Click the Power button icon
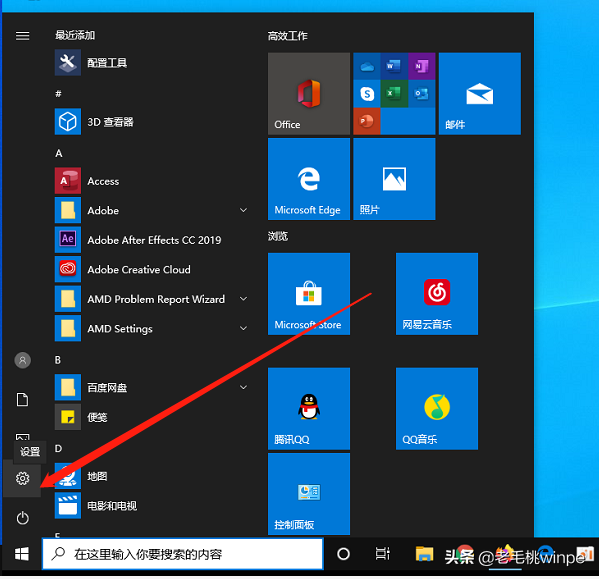 click(x=23, y=518)
